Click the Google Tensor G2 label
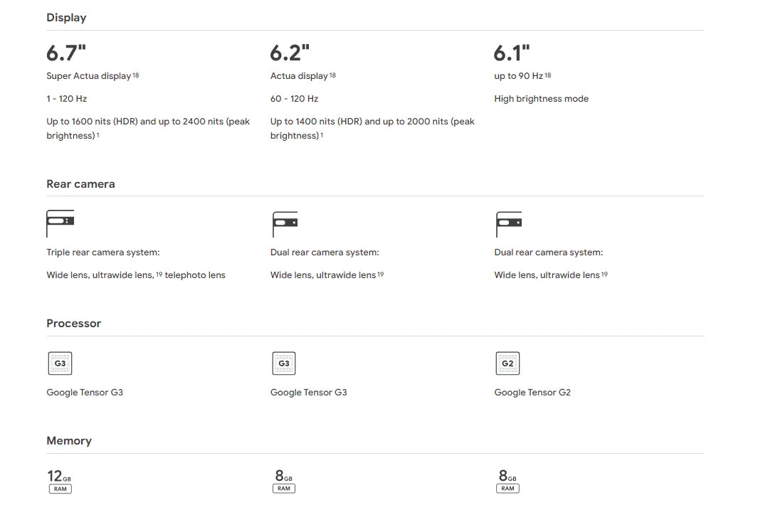Viewport: 758px width, 532px height. tap(532, 393)
